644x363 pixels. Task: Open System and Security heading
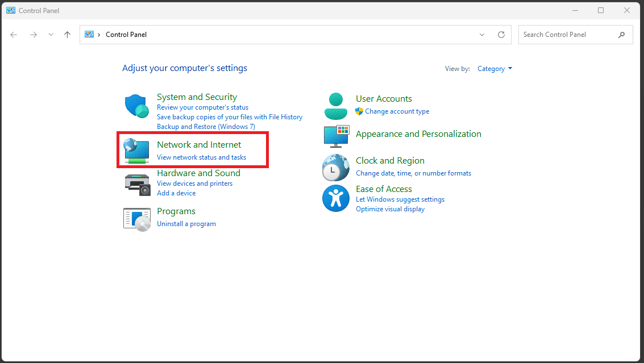click(x=197, y=97)
